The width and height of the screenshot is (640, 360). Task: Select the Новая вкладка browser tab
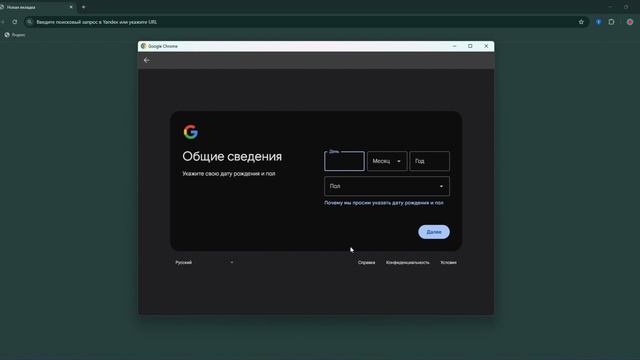click(37, 7)
